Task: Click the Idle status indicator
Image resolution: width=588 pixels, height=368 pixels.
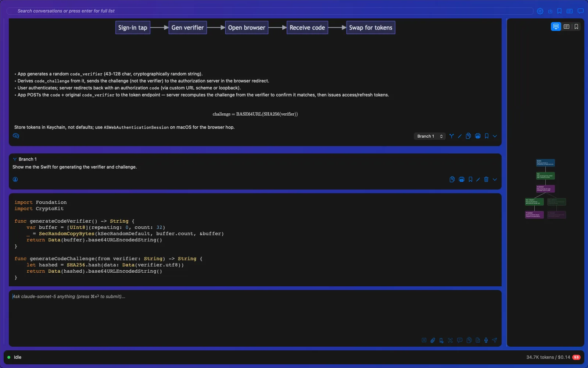Action: click(x=15, y=357)
